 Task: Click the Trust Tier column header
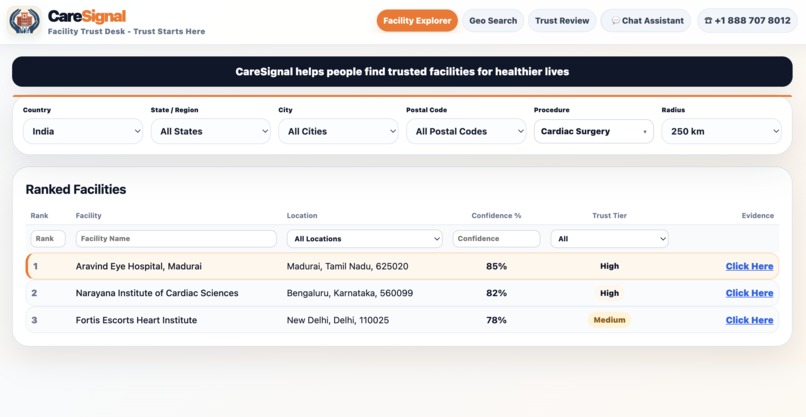[610, 215]
